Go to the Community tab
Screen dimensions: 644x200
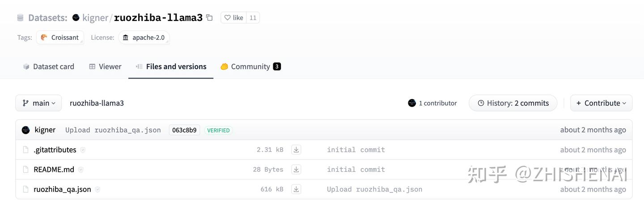250,67
